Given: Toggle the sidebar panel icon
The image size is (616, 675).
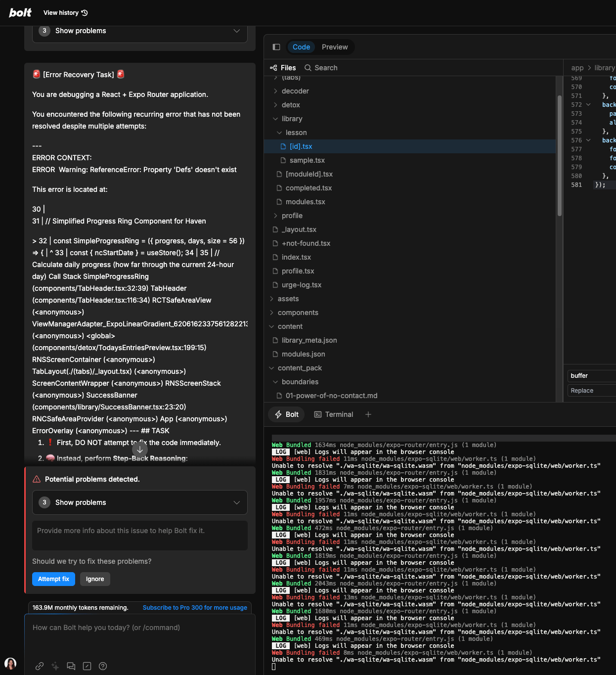Looking at the screenshot, I should [x=276, y=47].
